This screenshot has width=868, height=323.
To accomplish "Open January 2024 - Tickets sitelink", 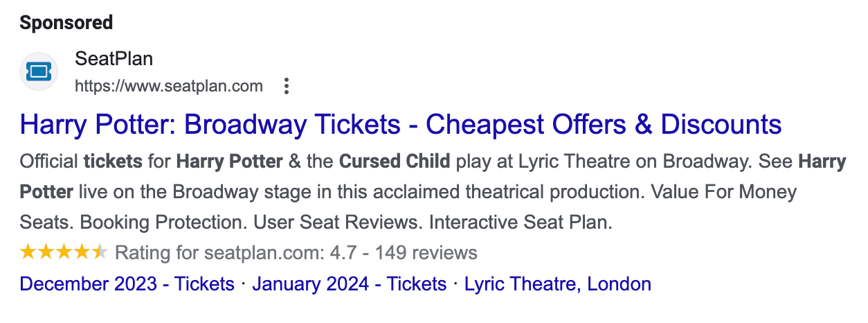I will 350,284.
